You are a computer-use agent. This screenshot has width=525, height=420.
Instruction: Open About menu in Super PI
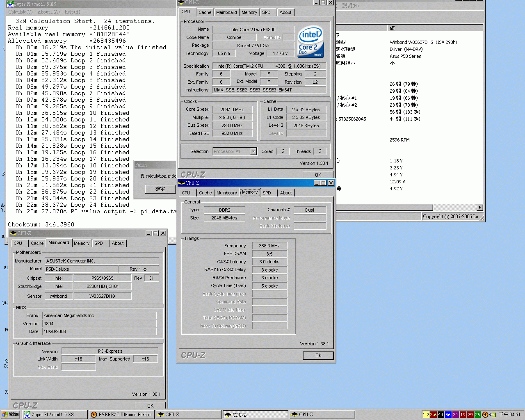pos(48,12)
